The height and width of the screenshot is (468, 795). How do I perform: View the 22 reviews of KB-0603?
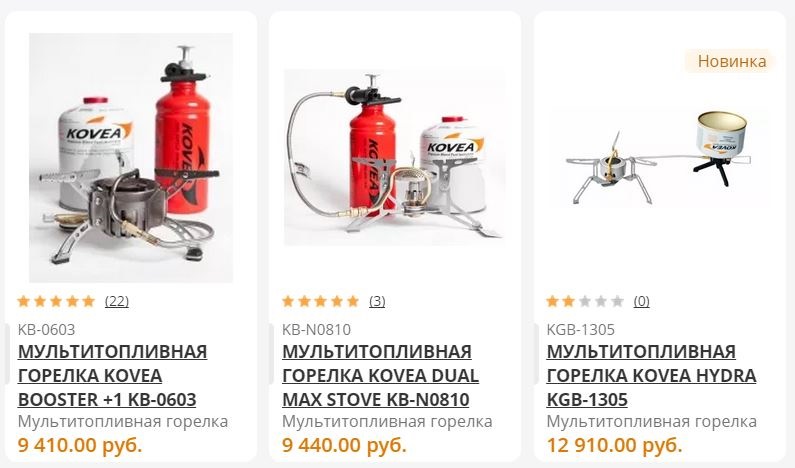tap(117, 301)
